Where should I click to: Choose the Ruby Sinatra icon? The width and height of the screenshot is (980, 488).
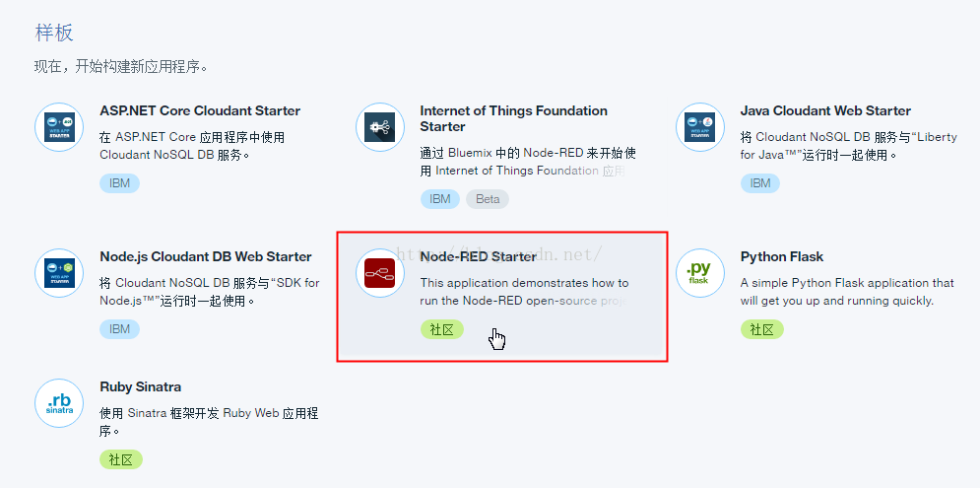tap(59, 403)
